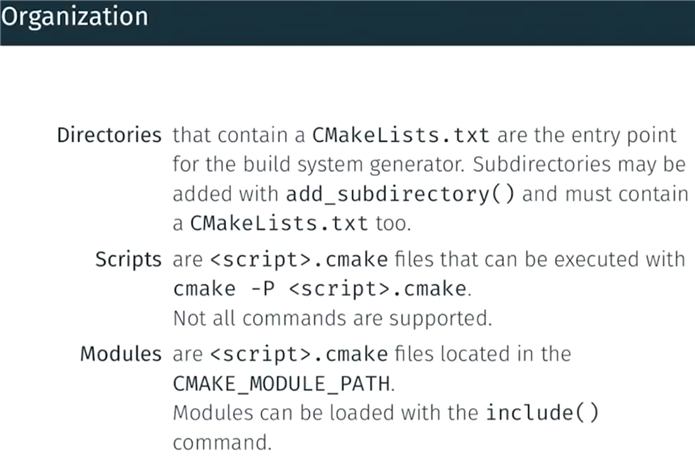Click the include() code text
The width and height of the screenshot is (695, 458).
tap(543, 413)
